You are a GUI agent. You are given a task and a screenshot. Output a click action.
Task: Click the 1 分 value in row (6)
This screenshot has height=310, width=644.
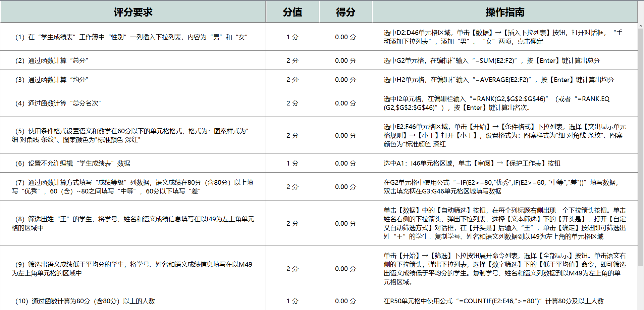point(292,163)
